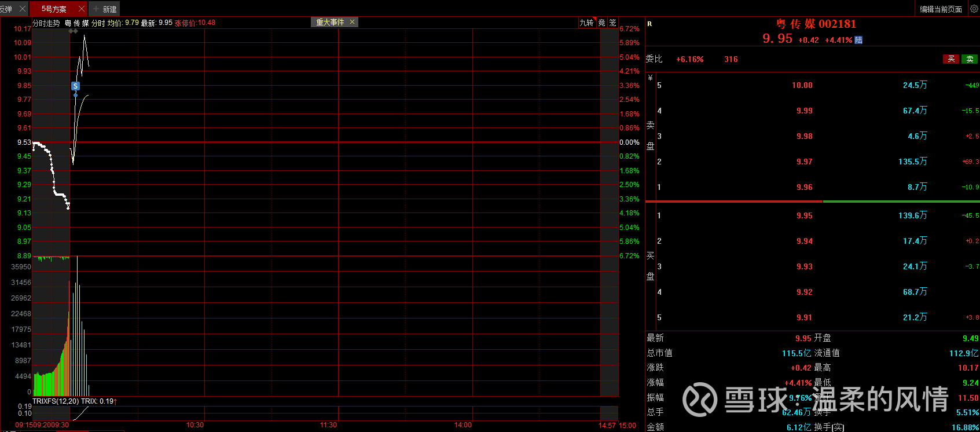Click the blue S sell marker on chart
This screenshot has width=980, height=432.
tap(75, 86)
